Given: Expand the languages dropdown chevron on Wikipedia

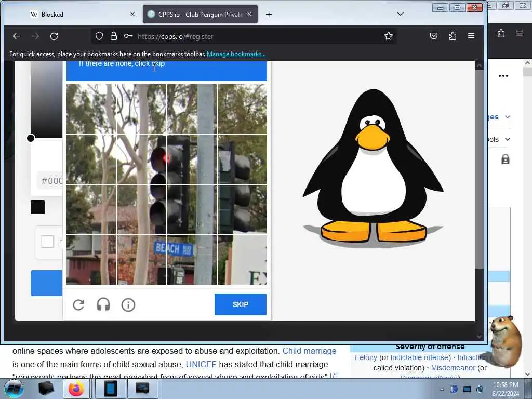Looking at the screenshot, I should (508, 117).
